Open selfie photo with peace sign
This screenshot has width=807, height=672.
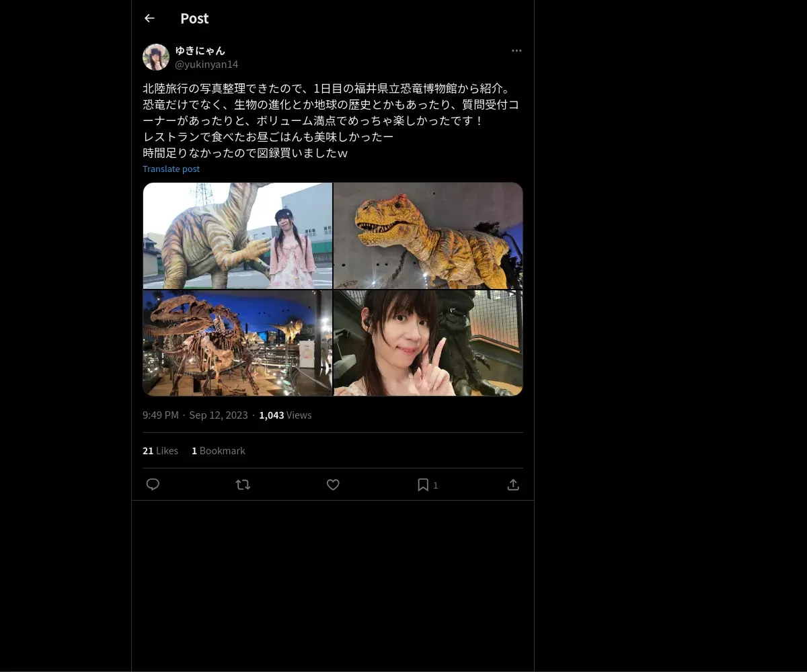(x=428, y=343)
